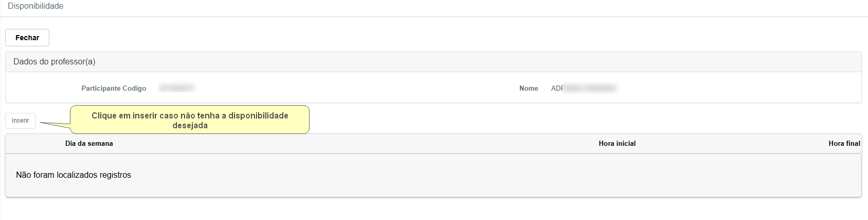
Task: Click empty table area right of the no-records message
Action: [x=463, y=175]
